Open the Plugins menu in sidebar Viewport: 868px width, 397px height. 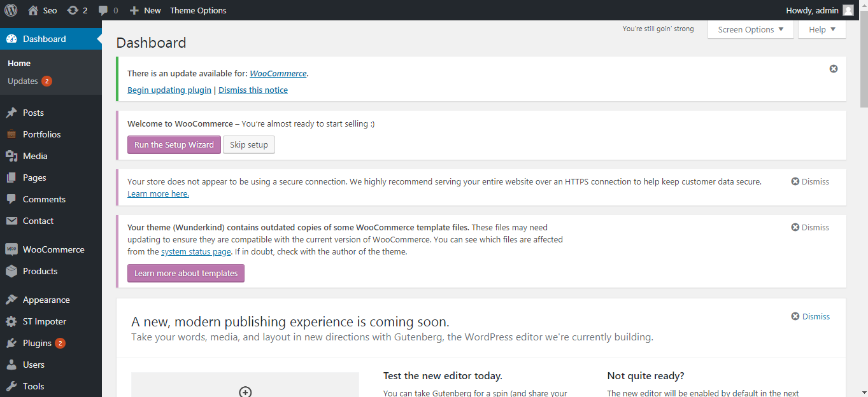click(x=37, y=343)
